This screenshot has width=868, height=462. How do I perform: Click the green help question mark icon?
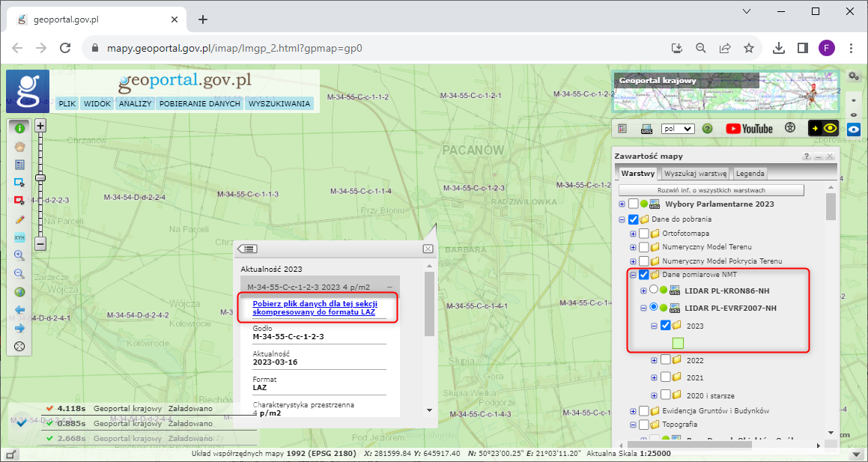pyautogui.click(x=706, y=129)
